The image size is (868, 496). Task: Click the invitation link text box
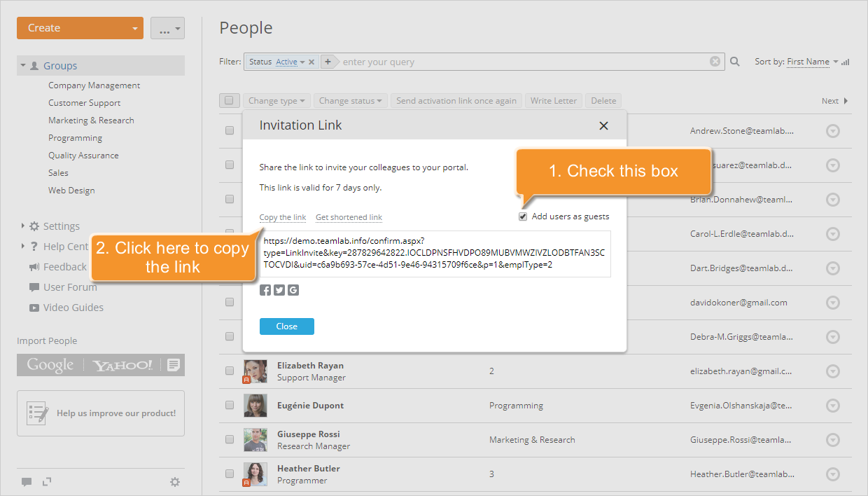pyautogui.click(x=434, y=254)
